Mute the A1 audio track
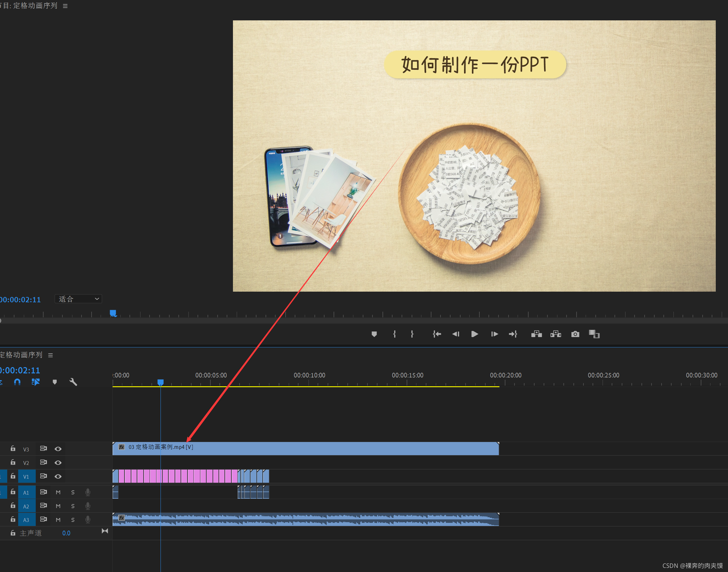Screen dimensions: 728x572 (58, 492)
